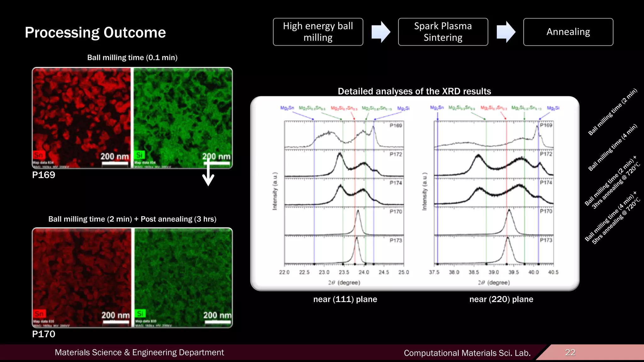Click the P170 red Sn elemental map

tap(82, 273)
